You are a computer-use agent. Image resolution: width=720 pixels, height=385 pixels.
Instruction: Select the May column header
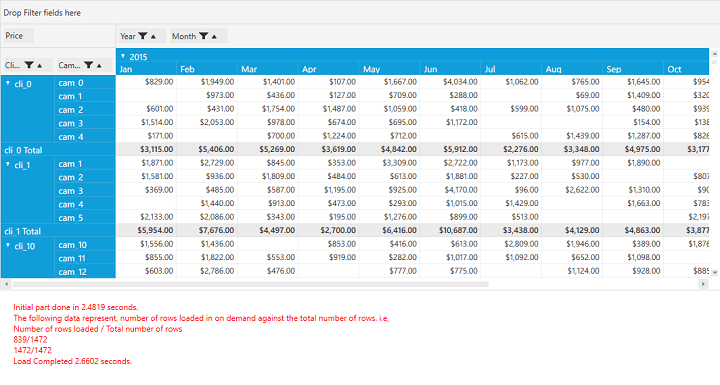click(x=389, y=69)
